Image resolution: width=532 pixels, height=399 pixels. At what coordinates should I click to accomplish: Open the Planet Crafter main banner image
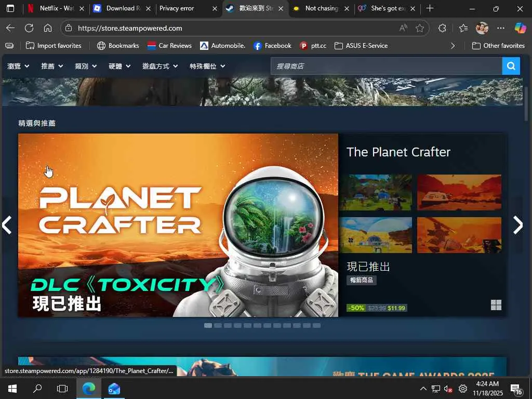click(x=178, y=225)
